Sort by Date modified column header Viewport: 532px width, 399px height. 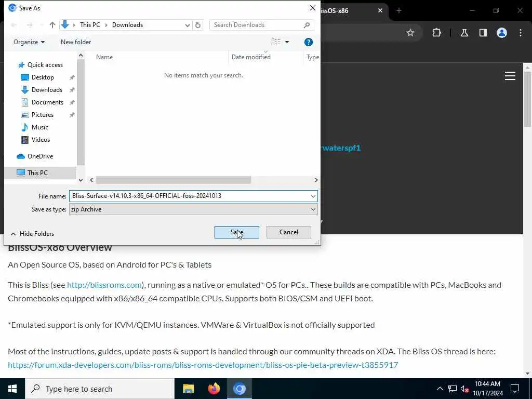[251, 57]
